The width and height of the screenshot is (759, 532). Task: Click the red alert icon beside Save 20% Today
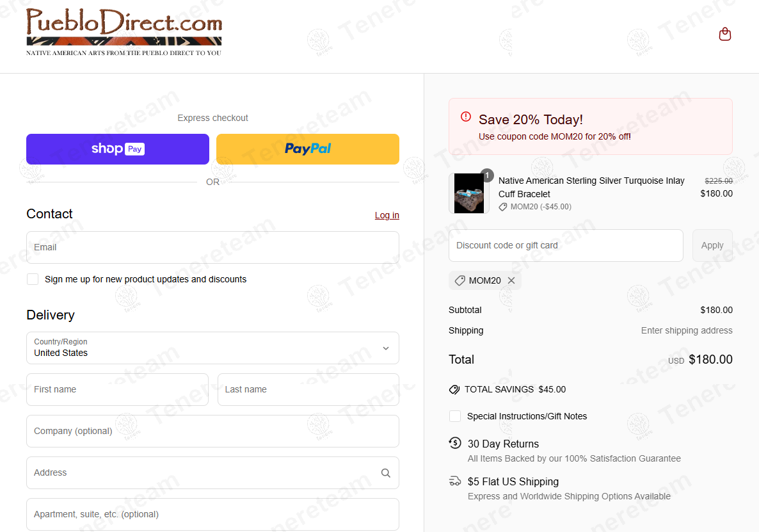coord(466,117)
